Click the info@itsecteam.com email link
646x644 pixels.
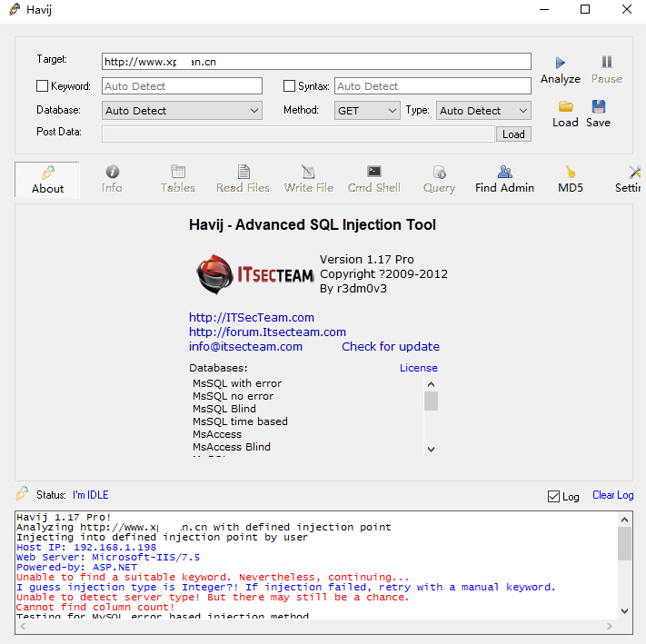[245, 346]
